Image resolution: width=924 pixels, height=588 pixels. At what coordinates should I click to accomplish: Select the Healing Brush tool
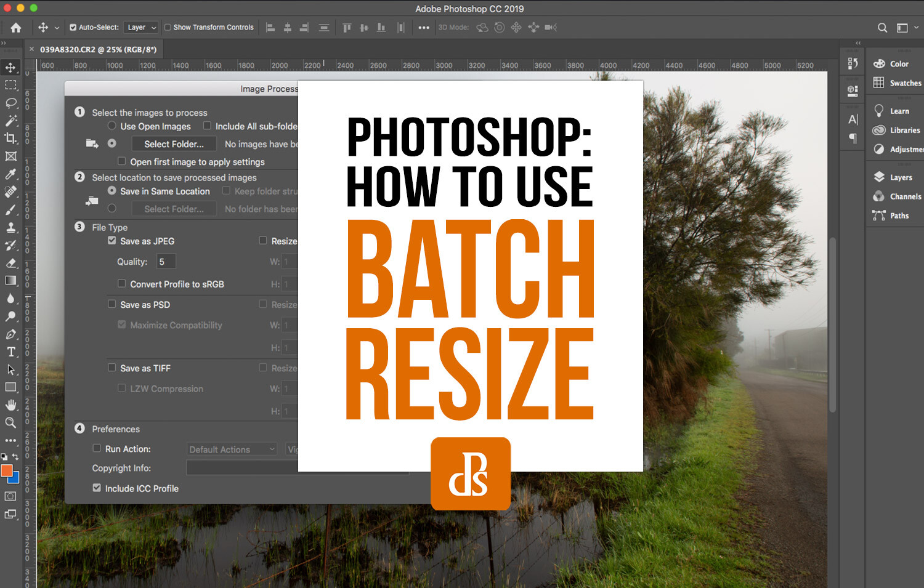click(10, 192)
